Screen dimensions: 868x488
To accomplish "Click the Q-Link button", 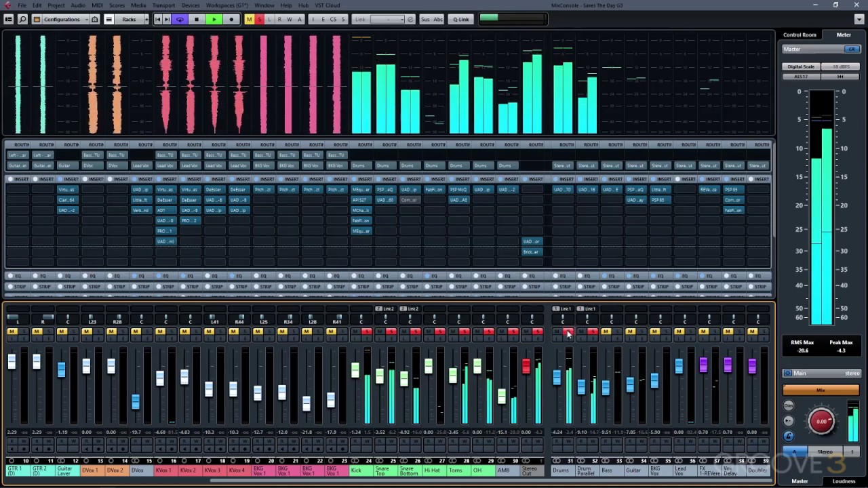I will pyautogui.click(x=461, y=19).
